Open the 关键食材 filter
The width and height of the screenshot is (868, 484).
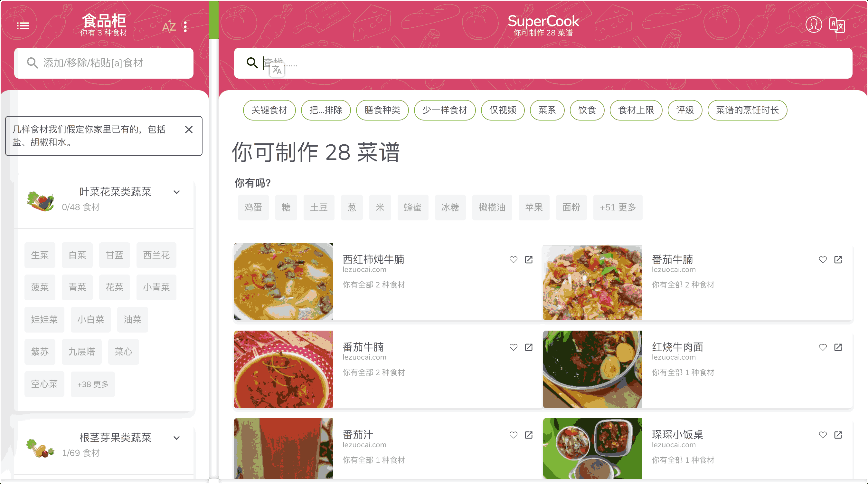tap(269, 110)
